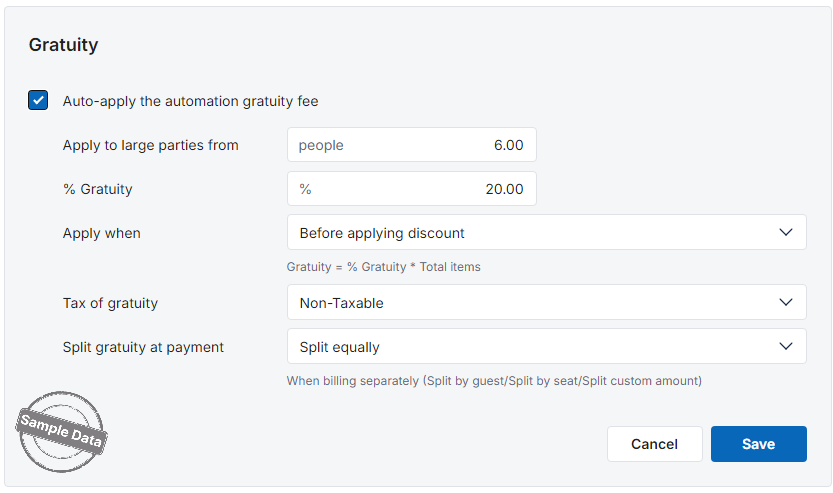Click the chevron arrow on 'Before applying discount'
This screenshot has height=493, width=833.
(785, 232)
